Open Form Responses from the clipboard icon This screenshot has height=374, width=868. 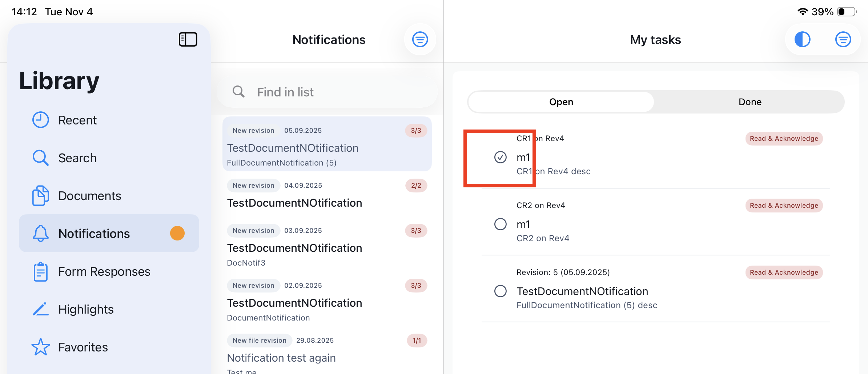(x=40, y=272)
